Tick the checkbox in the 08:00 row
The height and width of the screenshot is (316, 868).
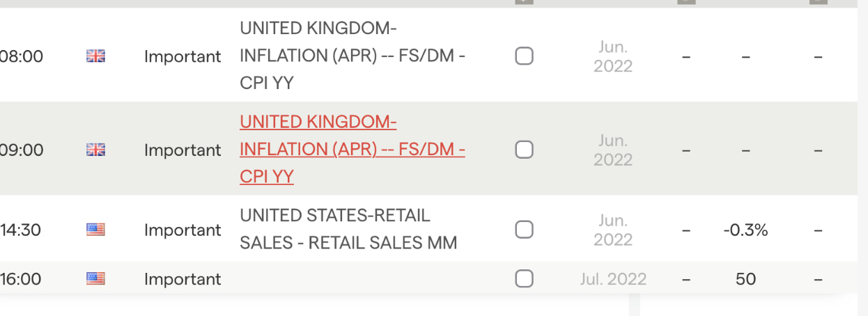click(525, 56)
